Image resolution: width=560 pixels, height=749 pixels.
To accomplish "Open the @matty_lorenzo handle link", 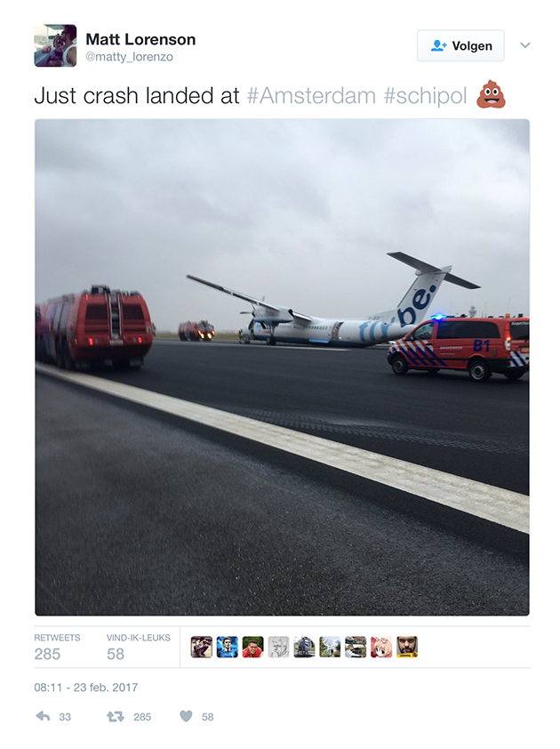I will pyautogui.click(x=130, y=57).
